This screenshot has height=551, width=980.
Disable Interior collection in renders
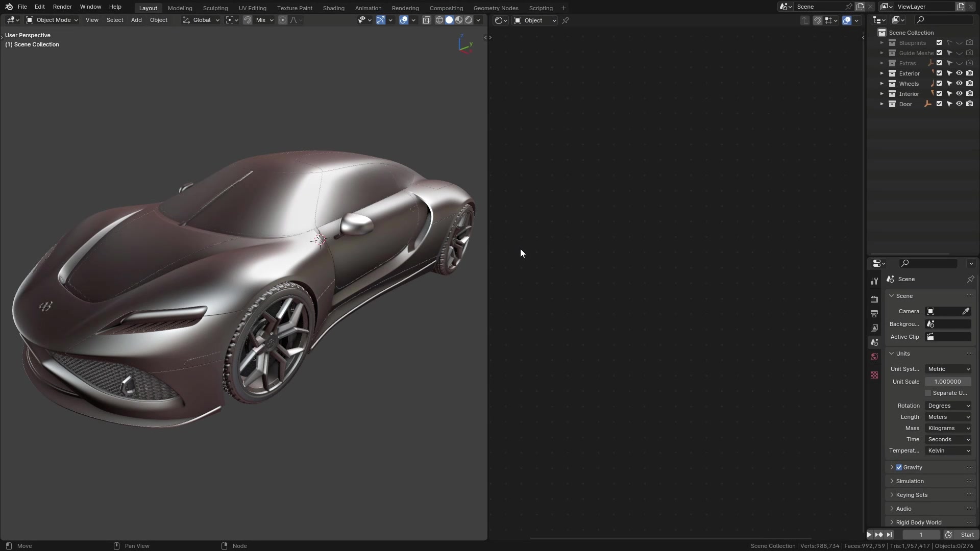tap(969, 93)
